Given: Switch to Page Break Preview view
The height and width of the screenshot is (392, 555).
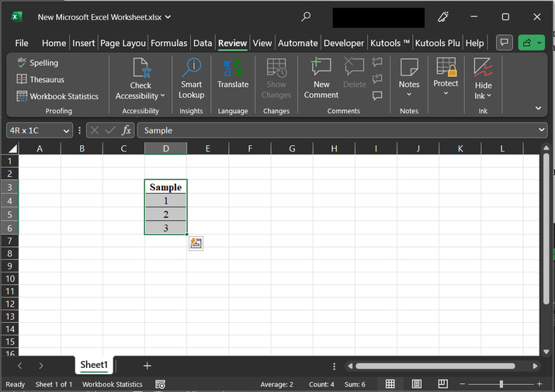Looking at the screenshot, I should [441, 384].
